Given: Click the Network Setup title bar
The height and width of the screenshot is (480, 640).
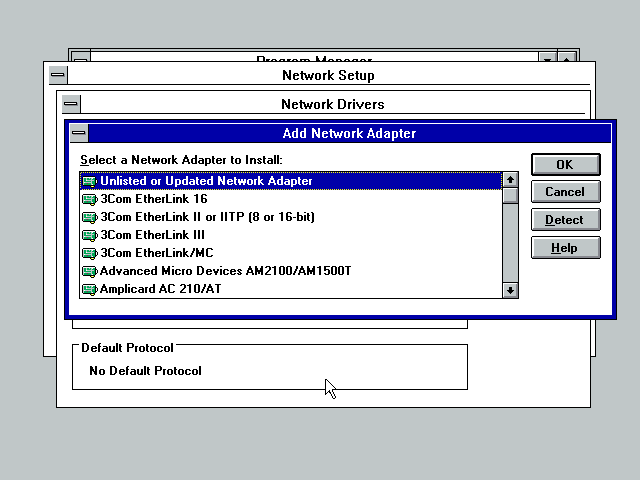Looking at the screenshot, I should [328, 75].
